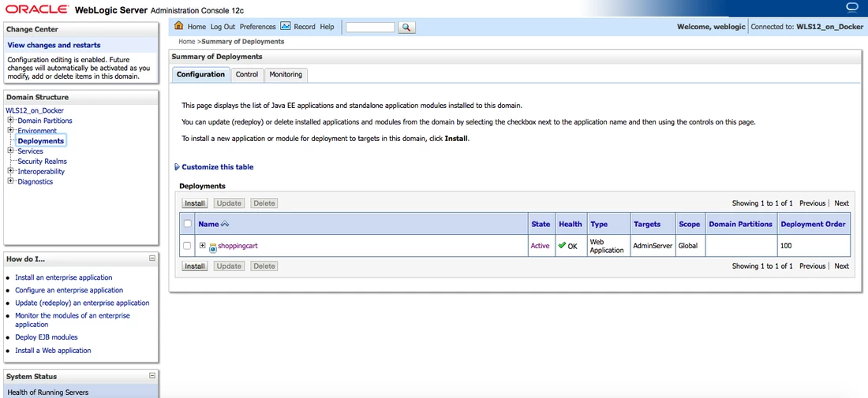Screen dimensions: 868x398
Task: Sort by State column header
Action: (x=541, y=224)
